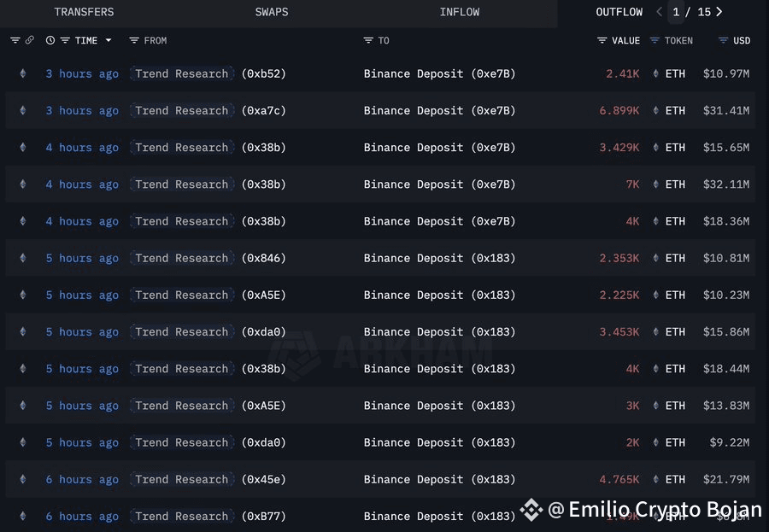Click the chain link icon in header
This screenshot has height=532, width=769.
pyautogui.click(x=29, y=40)
